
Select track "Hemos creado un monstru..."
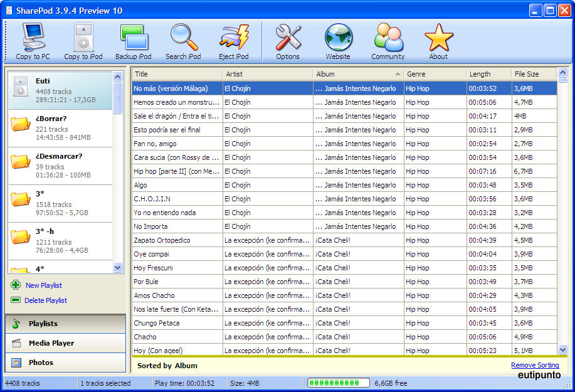tap(177, 102)
